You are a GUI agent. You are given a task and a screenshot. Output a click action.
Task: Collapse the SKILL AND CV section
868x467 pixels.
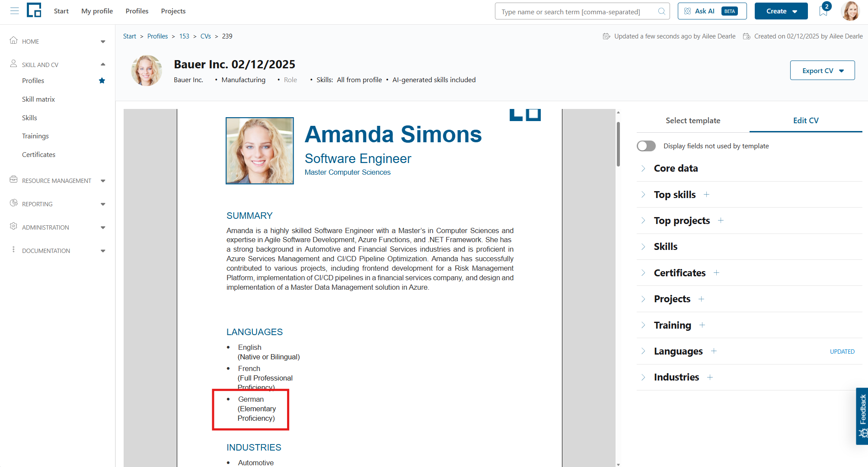click(103, 64)
